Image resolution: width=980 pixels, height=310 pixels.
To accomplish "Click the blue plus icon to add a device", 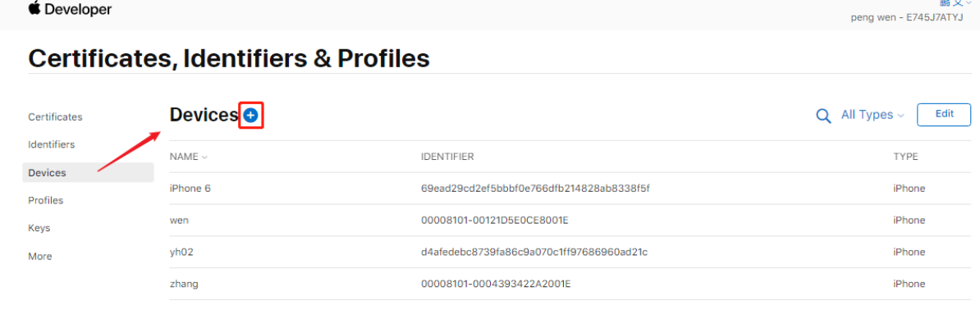I will click(x=250, y=115).
